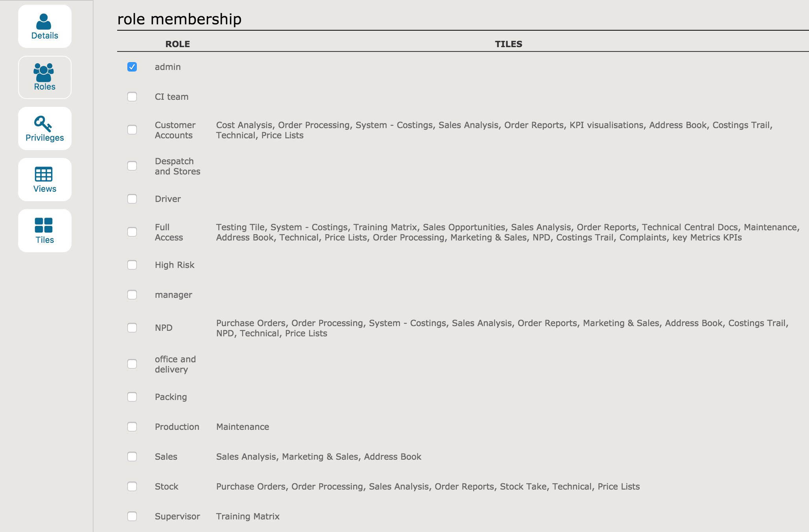Screen dimensions: 809x532
Task: Check the NPD role checkbox
Action: [132, 328]
